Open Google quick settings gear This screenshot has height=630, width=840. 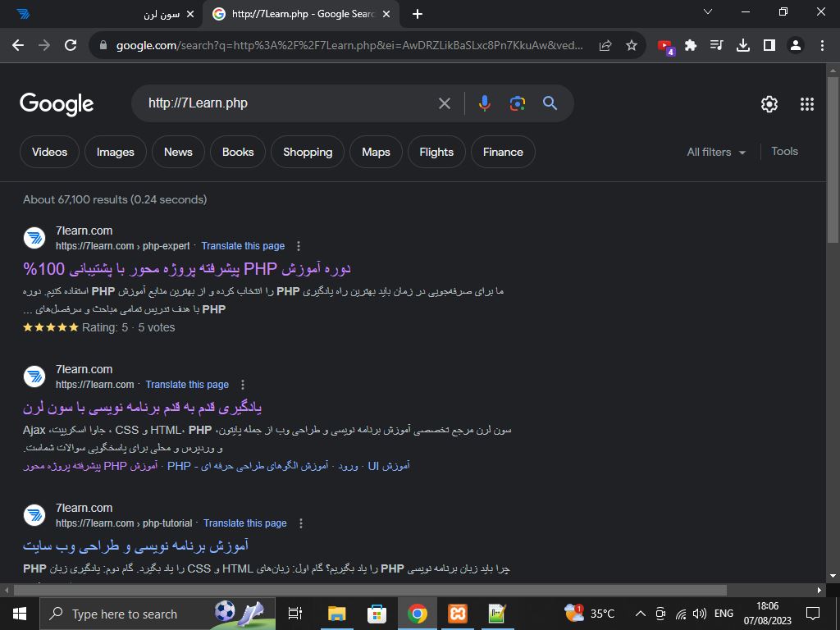tap(769, 104)
